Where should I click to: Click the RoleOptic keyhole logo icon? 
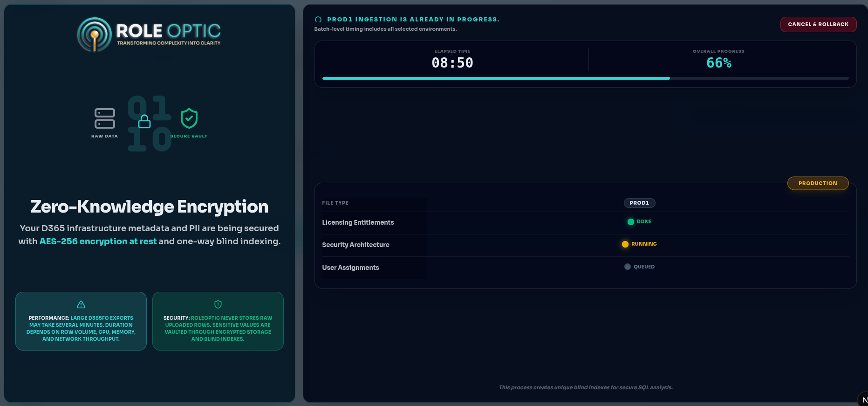point(95,35)
